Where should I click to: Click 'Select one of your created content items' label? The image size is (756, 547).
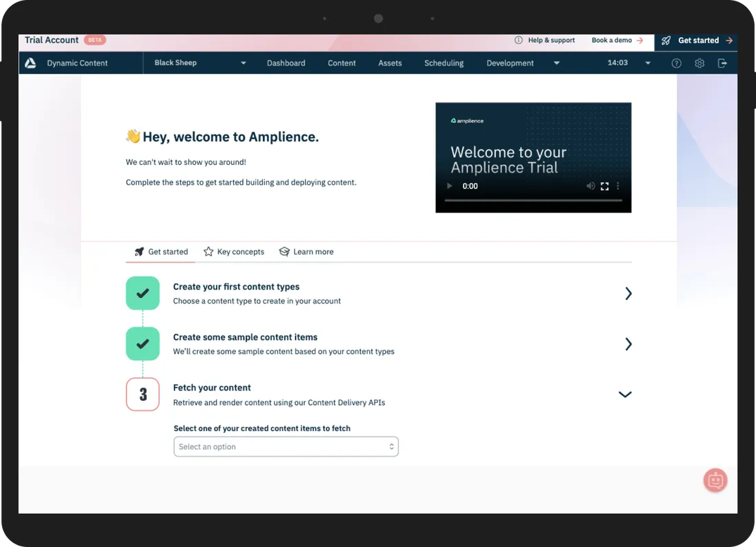(x=262, y=428)
